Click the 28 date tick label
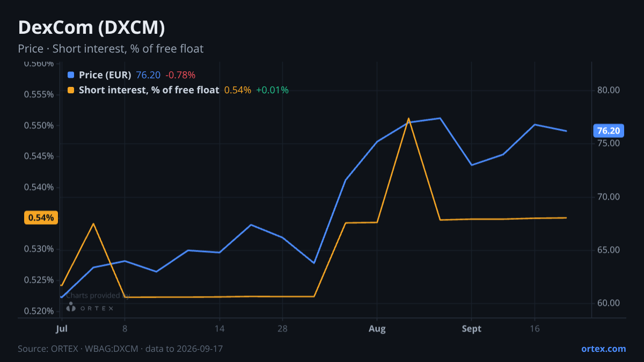 [282, 328]
